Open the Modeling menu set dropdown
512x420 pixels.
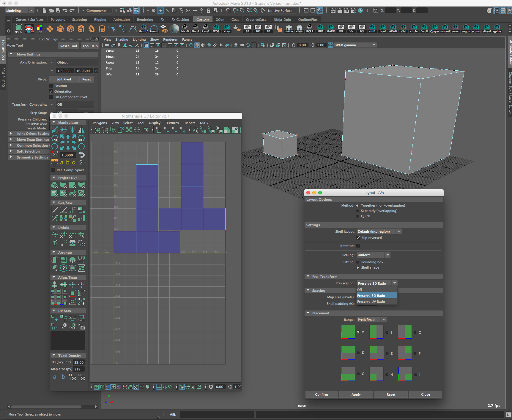point(20,11)
